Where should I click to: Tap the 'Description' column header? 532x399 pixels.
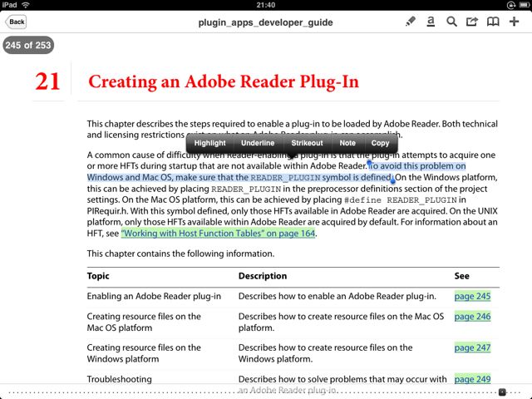coord(263,276)
